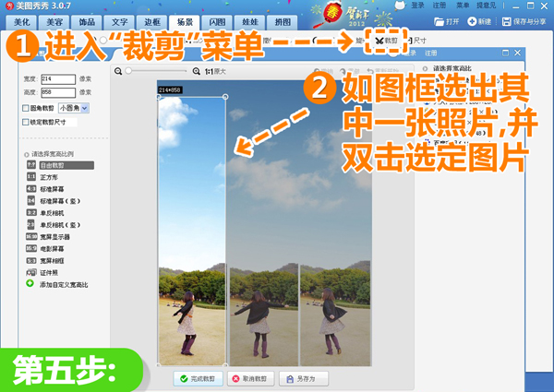
Task: Open the 娃娃 tab
Action: (250, 22)
